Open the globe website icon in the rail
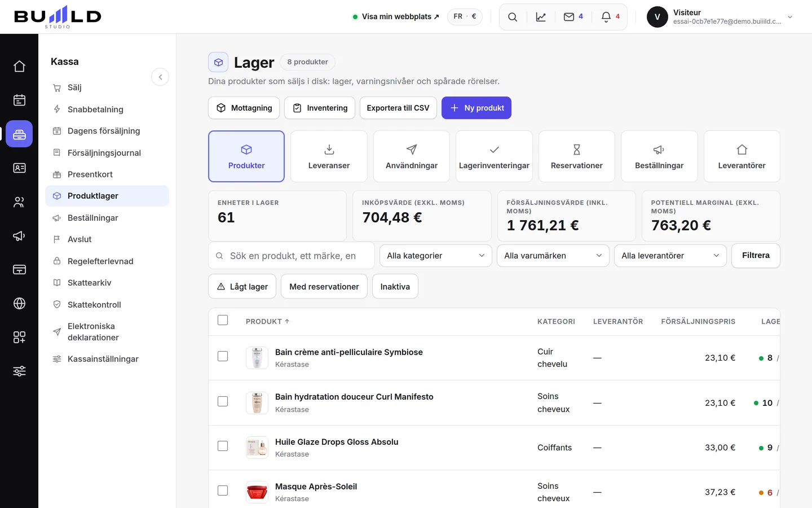The image size is (812, 508). coord(19,304)
